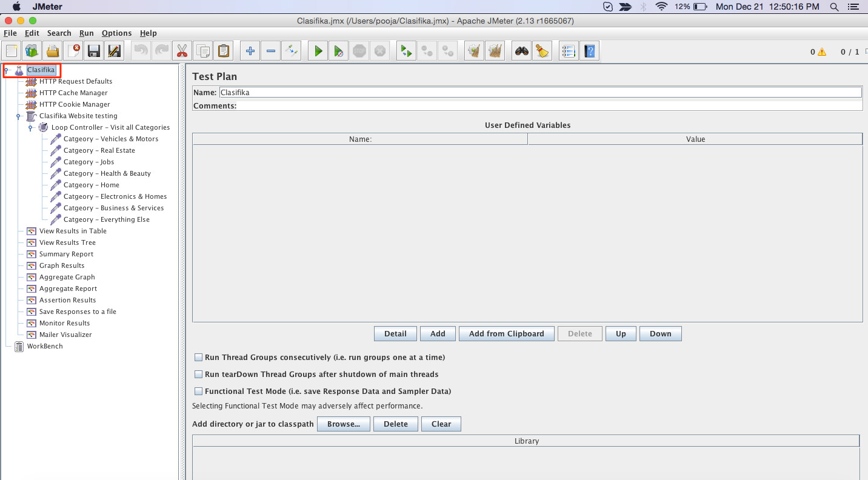The image size is (868, 480).
Task: Expand all tree nodes with plus icon
Action: pyautogui.click(x=250, y=51)
